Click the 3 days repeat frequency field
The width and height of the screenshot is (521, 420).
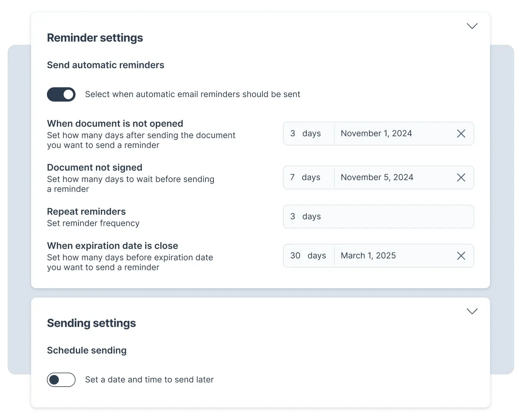[x=378, y=216]
